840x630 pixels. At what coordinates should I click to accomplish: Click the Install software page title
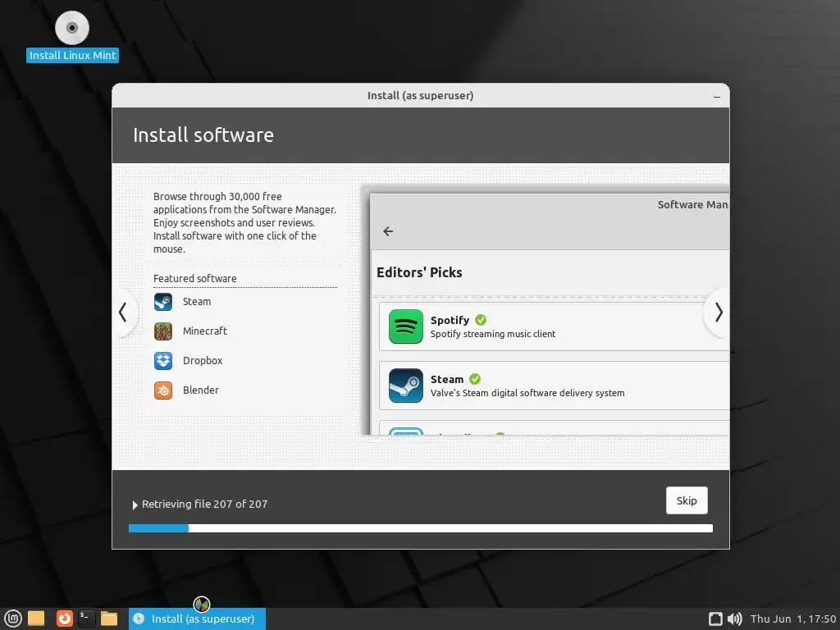[x=203, y=135]
